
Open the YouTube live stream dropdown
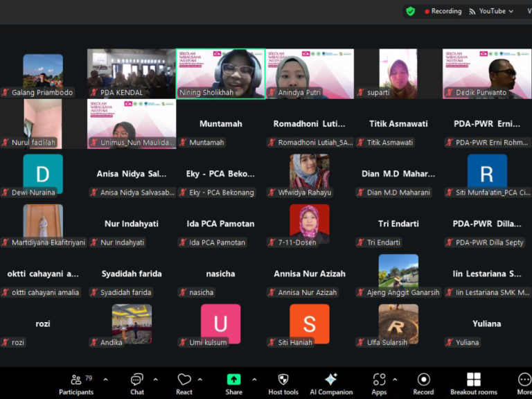[x=492, y=11]
